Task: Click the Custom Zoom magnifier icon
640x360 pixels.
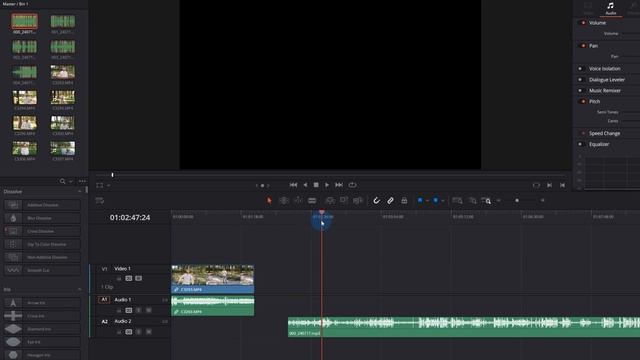Action: point(486,200)
